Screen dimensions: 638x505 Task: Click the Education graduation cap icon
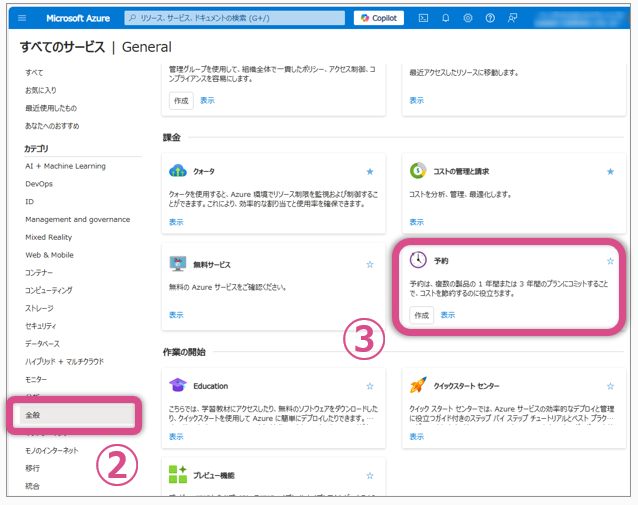178,385
